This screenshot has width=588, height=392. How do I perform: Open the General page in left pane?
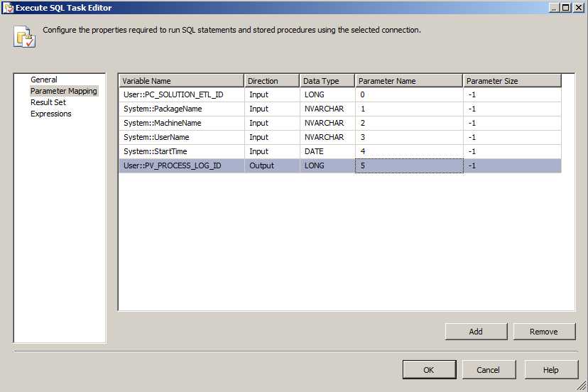(x=44, y=80)
